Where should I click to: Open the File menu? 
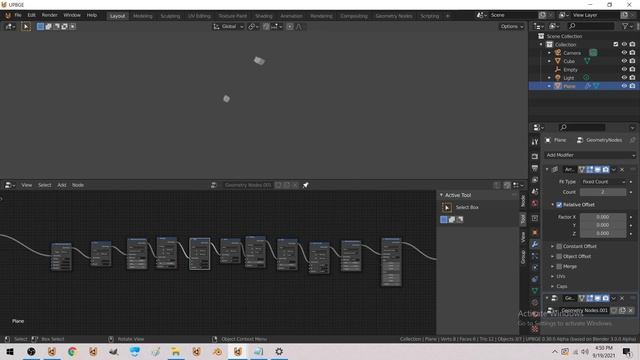click(18, 15)
